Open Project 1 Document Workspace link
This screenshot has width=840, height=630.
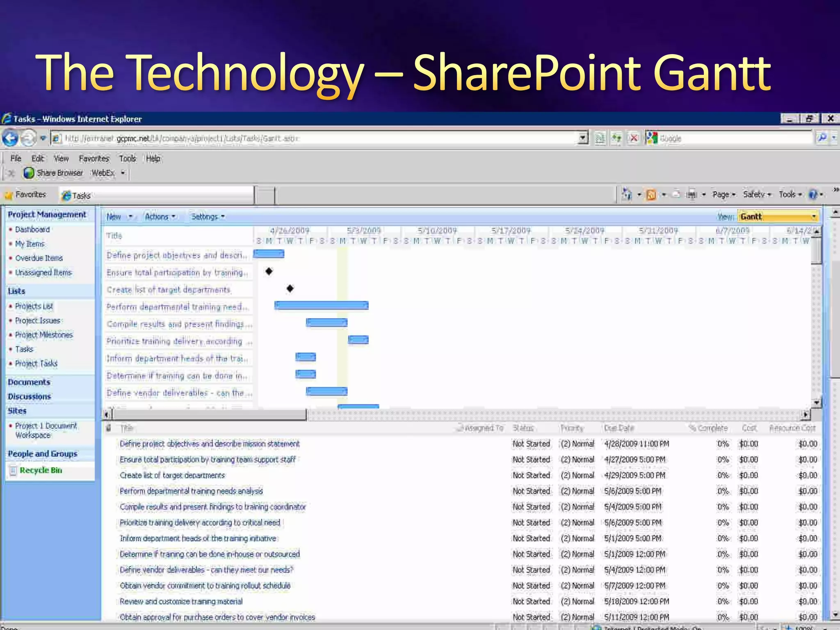(x=46, y=431)
